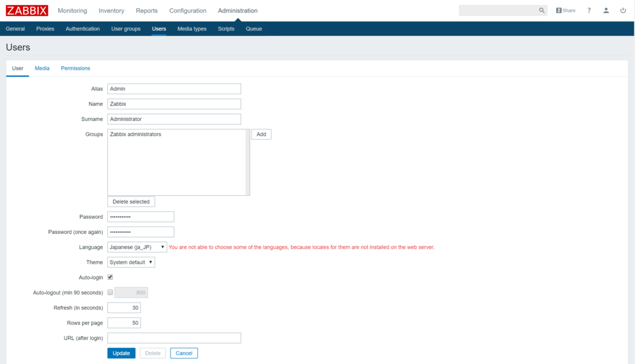Image resolution: width=635 pixels, height=364 pixels.
Task: Open the Zabbix Share link
Action: (x=566, y=11)
